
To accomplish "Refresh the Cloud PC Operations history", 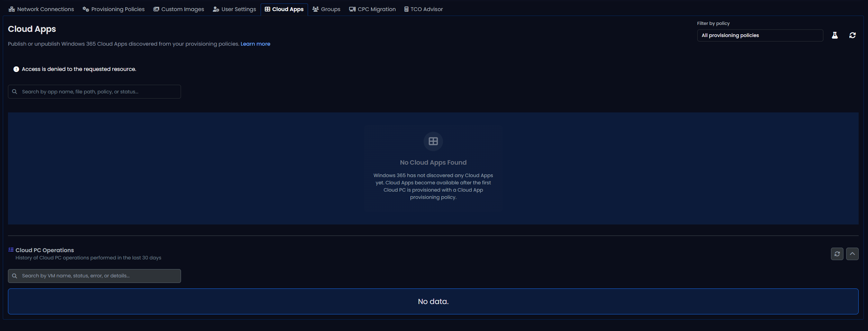I will point(837,254).
